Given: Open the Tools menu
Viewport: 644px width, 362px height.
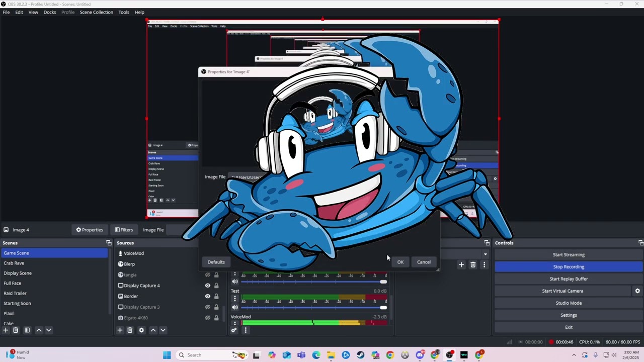Looking at the screenshot, I should click(x=124, y=12).
